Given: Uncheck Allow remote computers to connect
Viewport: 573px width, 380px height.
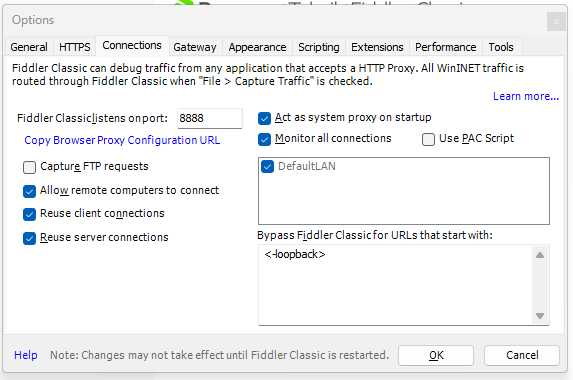Looking at the screenshot, I should point(29,191).
